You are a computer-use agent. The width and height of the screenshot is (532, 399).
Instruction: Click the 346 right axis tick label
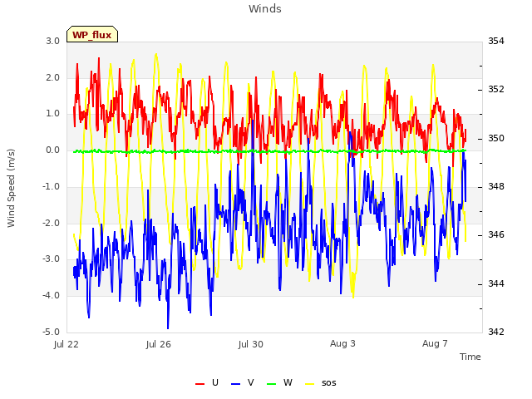[496, 234]
